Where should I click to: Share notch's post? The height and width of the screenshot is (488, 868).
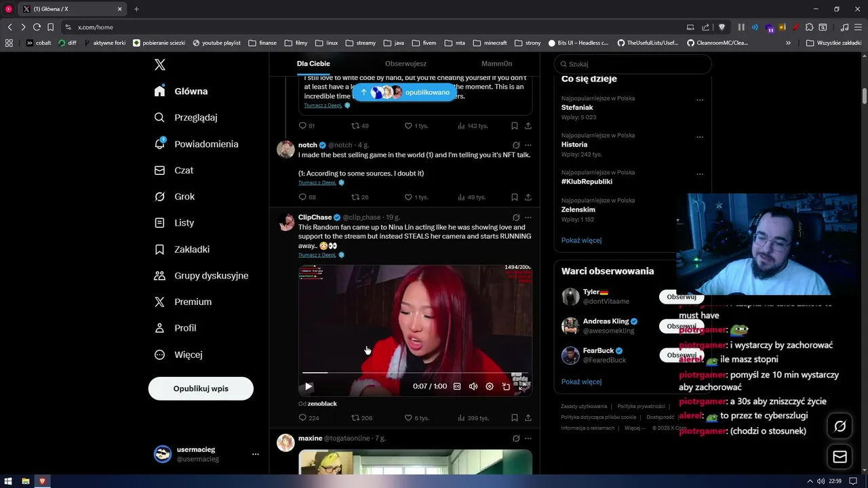[528, 197]
